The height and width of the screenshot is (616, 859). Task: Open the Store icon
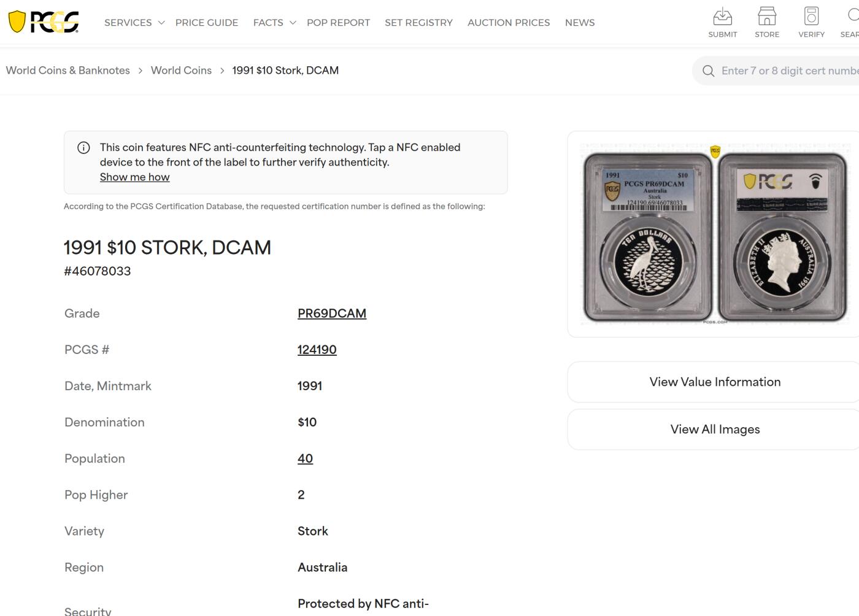[x=767, y=16]
